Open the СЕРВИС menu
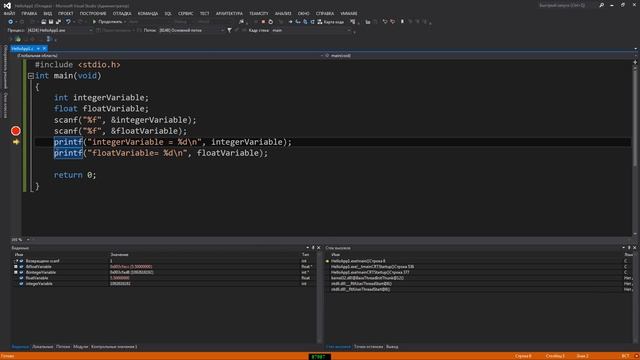The height and width of the screenshot is (360, 640). point(186,13)
